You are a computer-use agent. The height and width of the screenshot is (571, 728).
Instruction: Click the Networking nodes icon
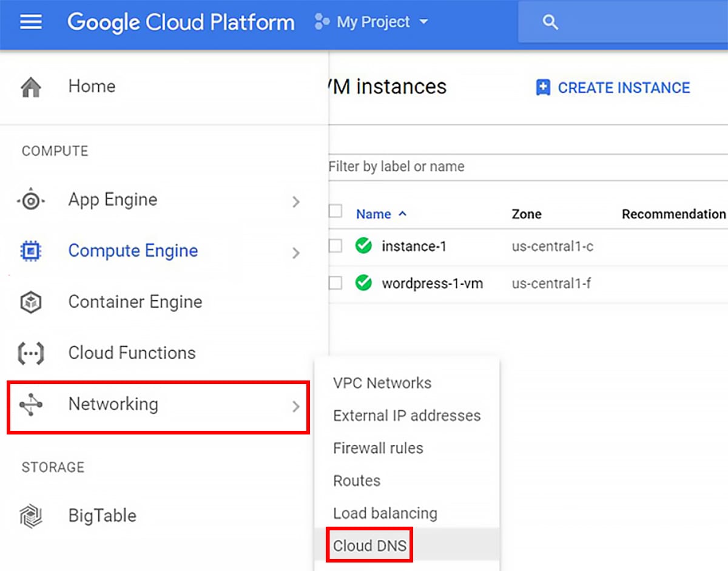point(31,404)
